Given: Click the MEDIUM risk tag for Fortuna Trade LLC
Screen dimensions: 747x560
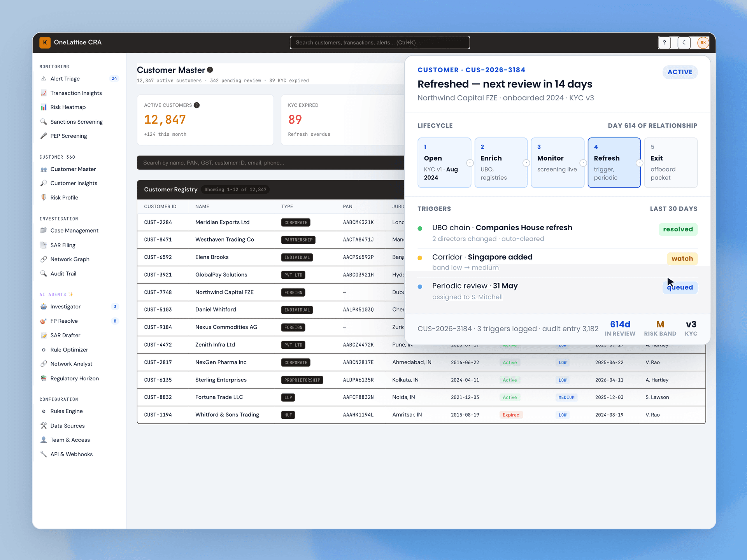Looking at the screenshot, I should (x=566, y=397).
